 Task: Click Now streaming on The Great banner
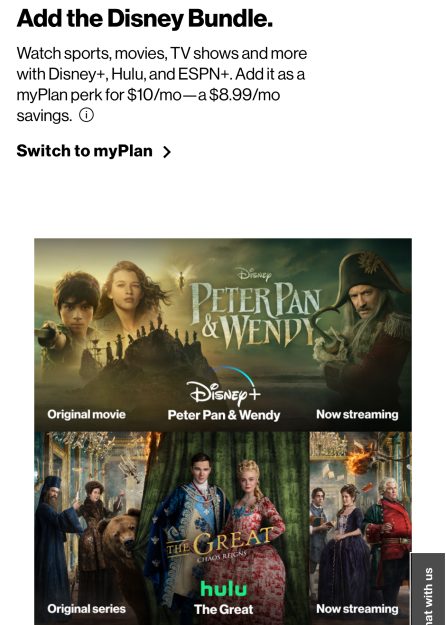[357, 609]
